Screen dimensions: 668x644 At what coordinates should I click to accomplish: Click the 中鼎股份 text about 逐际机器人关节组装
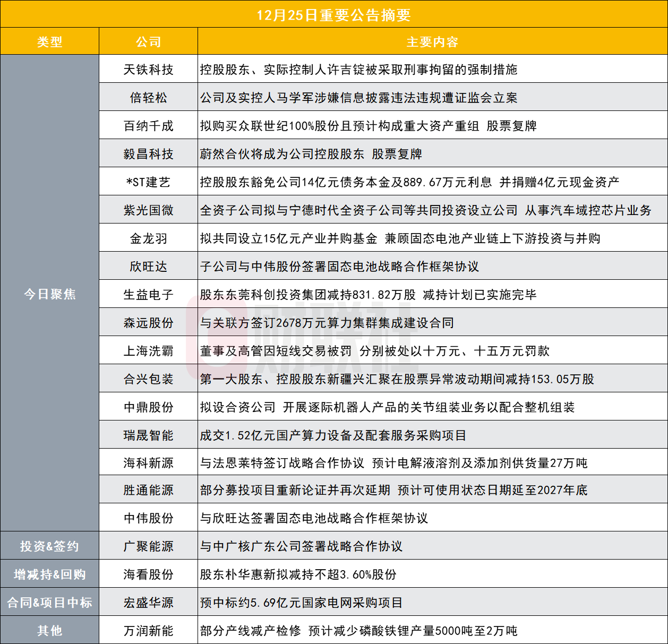(x=387, y=407)
